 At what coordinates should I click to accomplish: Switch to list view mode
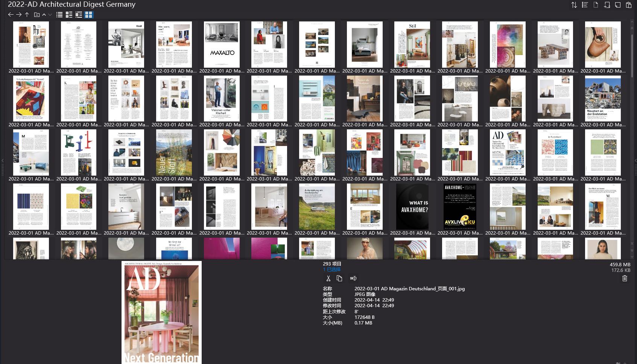59,15
